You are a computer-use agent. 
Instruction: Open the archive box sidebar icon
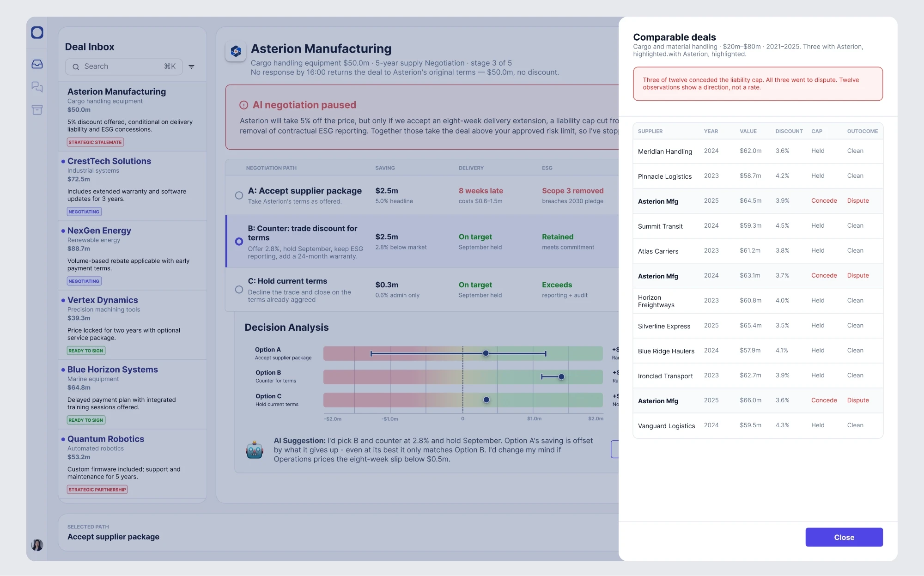[37, 109]
